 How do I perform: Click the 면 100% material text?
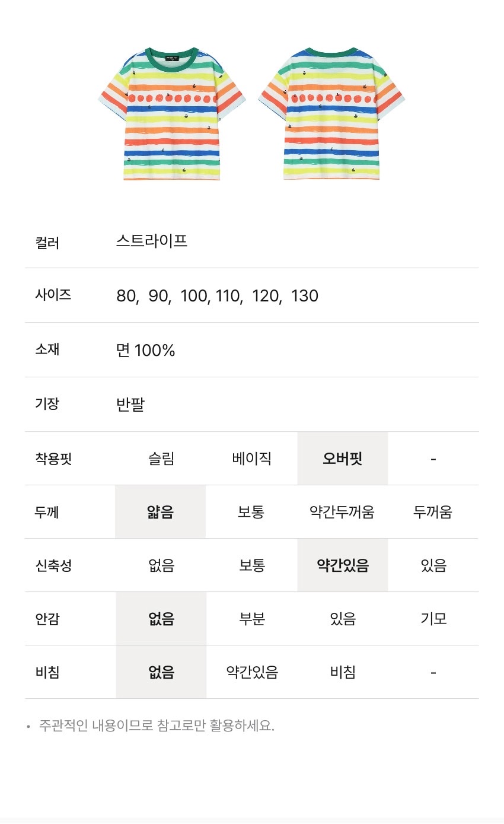coord(145,350)
